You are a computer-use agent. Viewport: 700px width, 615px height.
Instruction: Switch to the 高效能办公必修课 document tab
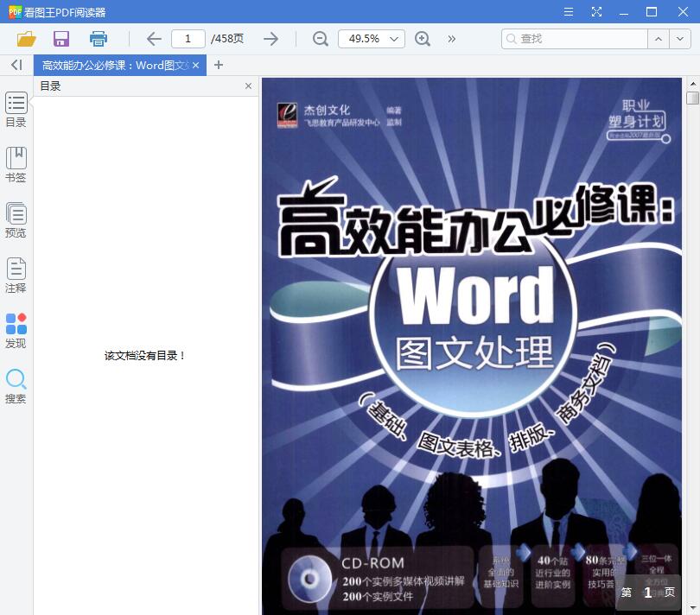[115, 65]
